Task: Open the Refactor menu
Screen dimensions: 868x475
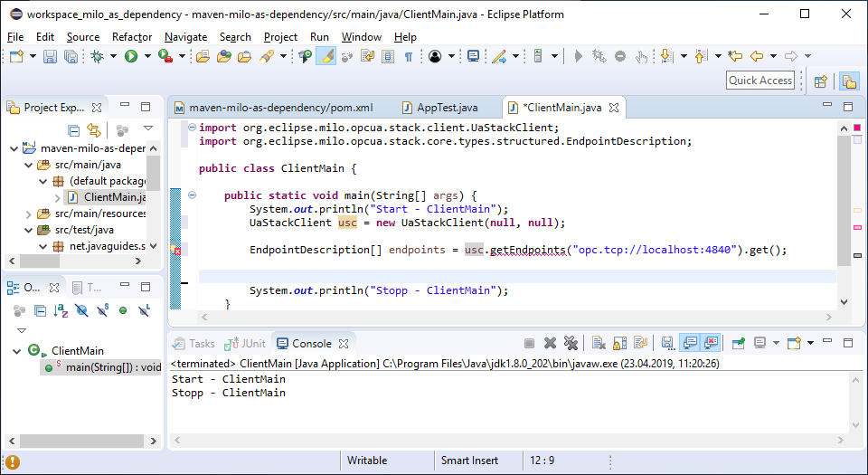Action: click(132, 37)
